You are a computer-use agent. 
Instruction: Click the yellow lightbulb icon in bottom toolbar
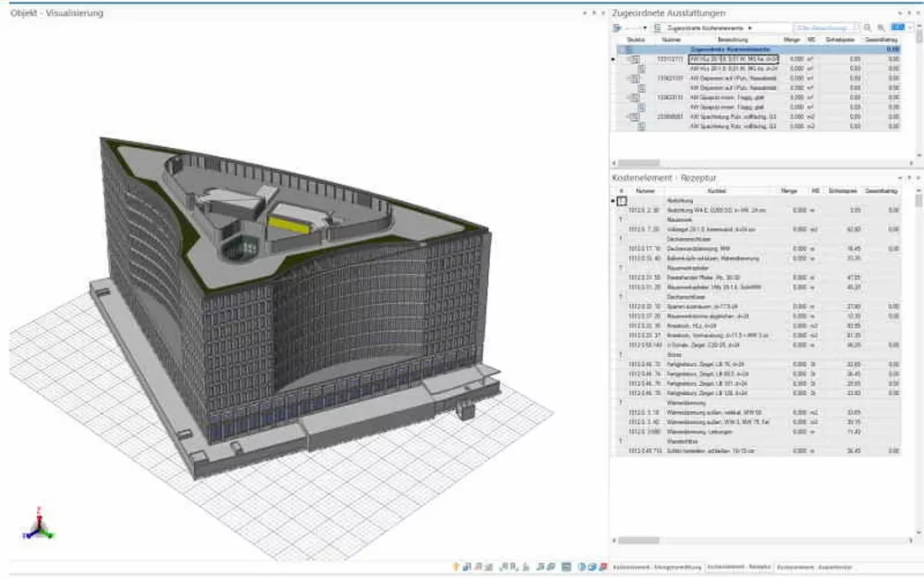click(456, 566)
